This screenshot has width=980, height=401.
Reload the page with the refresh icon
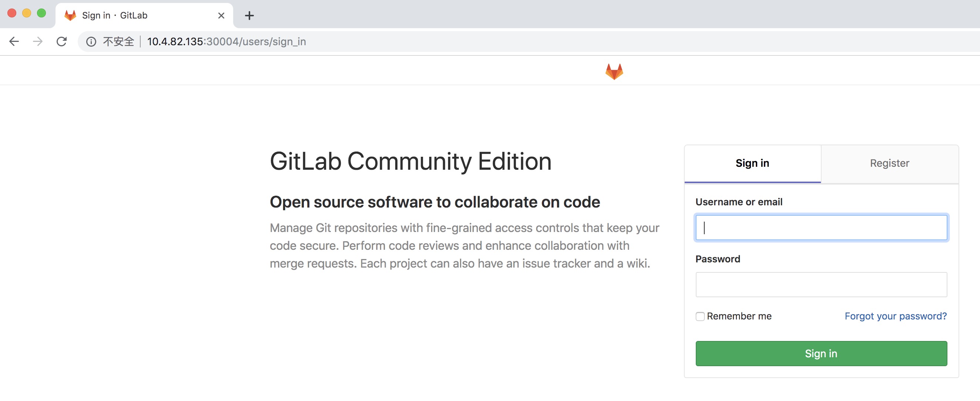point(62,42)
